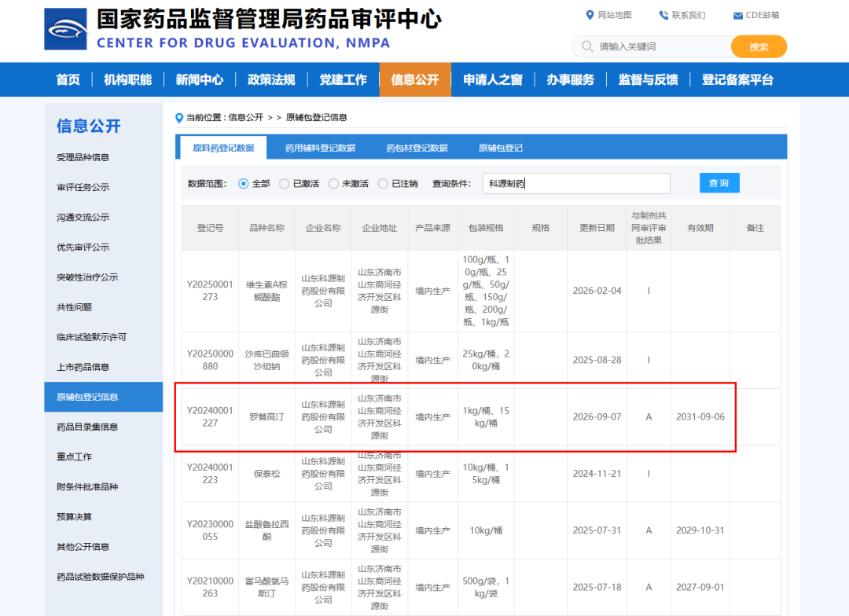The width and height of the screenshot is (849, 616).
Task: Click the 盐酸鲁拉西酮 variety name cell
Action: click(x=267, y=530)
